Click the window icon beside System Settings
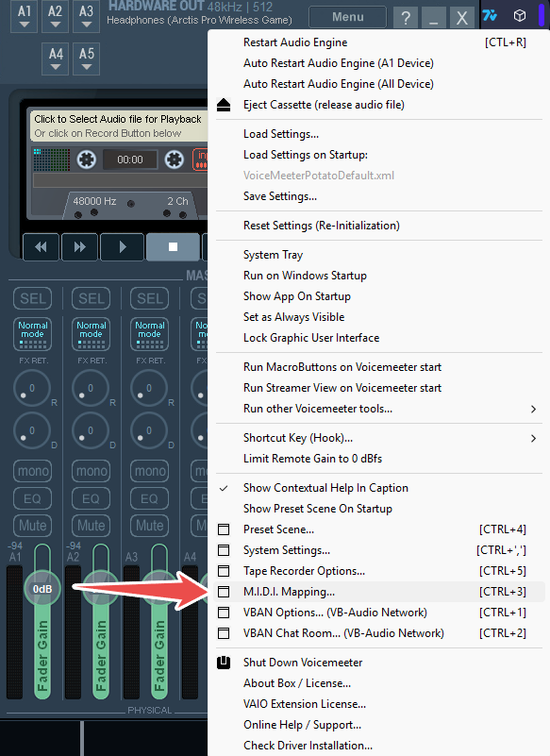Screen dimensions: 550x756 click(x=224, y=550)
